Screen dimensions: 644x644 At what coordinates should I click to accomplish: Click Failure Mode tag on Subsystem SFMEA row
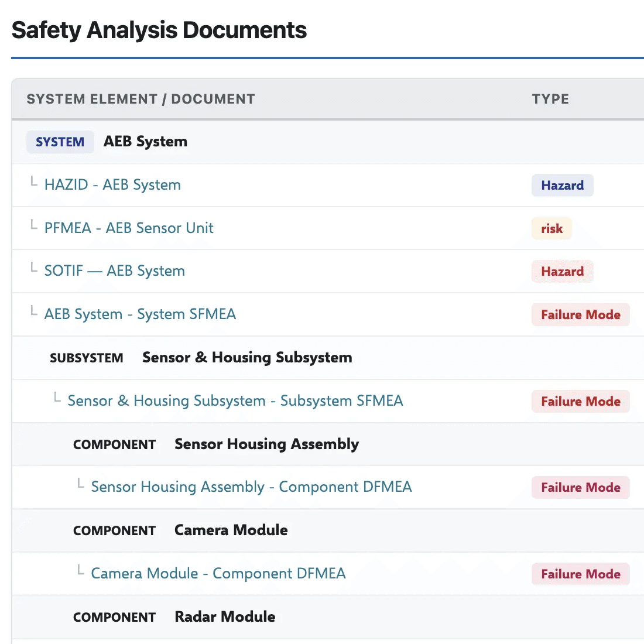[580, 401]
